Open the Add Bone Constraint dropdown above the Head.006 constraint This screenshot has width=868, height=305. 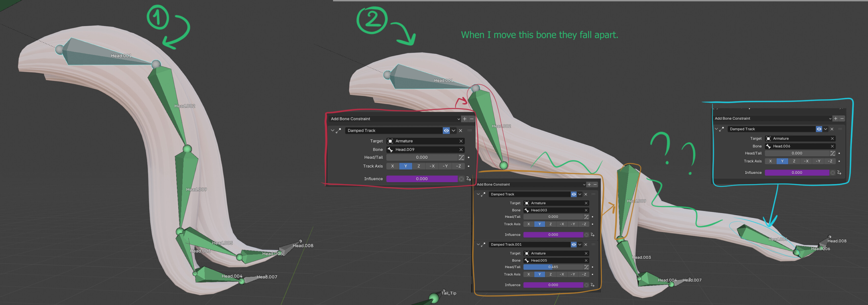tap(773, 118)
